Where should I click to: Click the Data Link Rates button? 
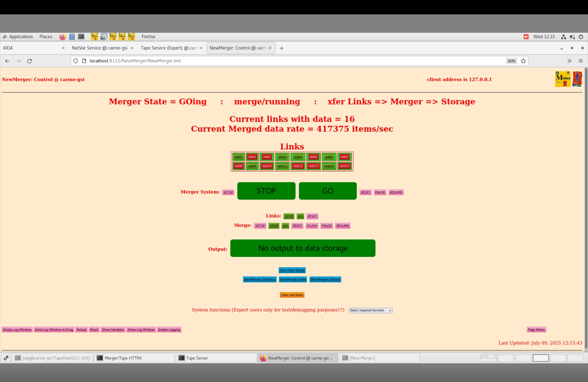point(292,295)
